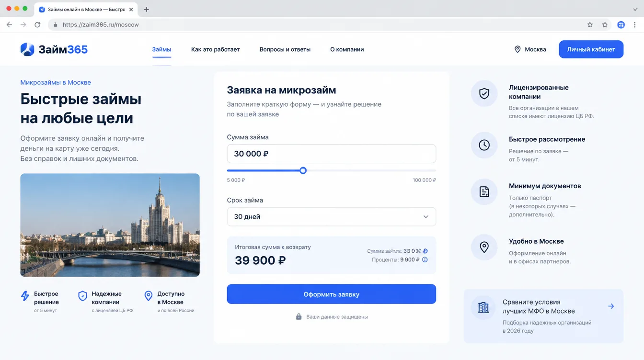Expand the browser tab search chevron
Viewport: 644px width, 360px height.
tap(635, 9)
